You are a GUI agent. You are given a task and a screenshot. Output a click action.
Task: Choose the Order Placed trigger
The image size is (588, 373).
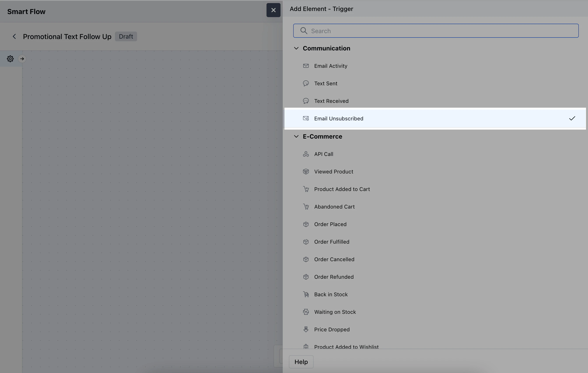[x=435, y=224]
